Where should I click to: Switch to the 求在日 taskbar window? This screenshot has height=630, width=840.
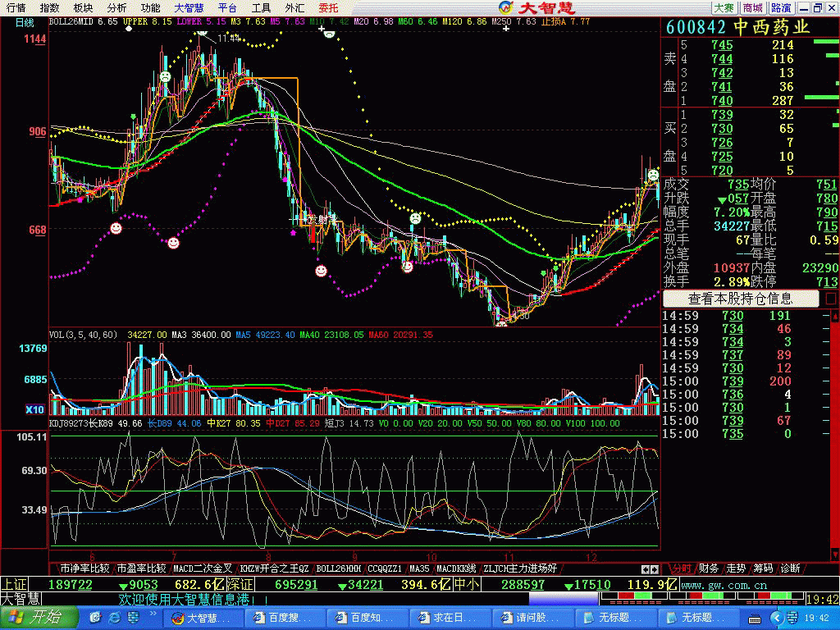[450, 619]
